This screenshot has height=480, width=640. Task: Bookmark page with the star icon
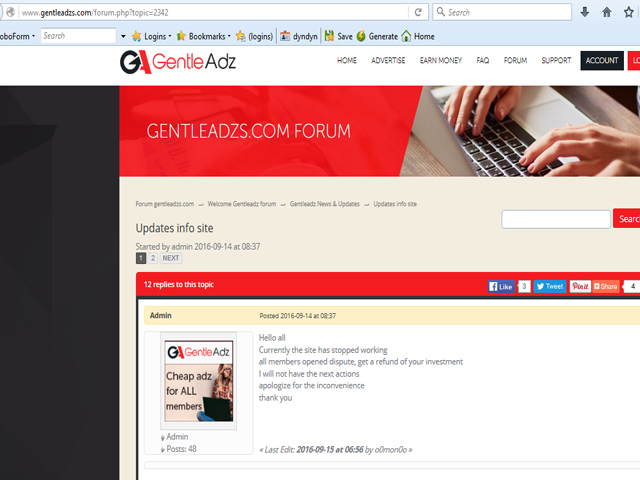[629, 12]
